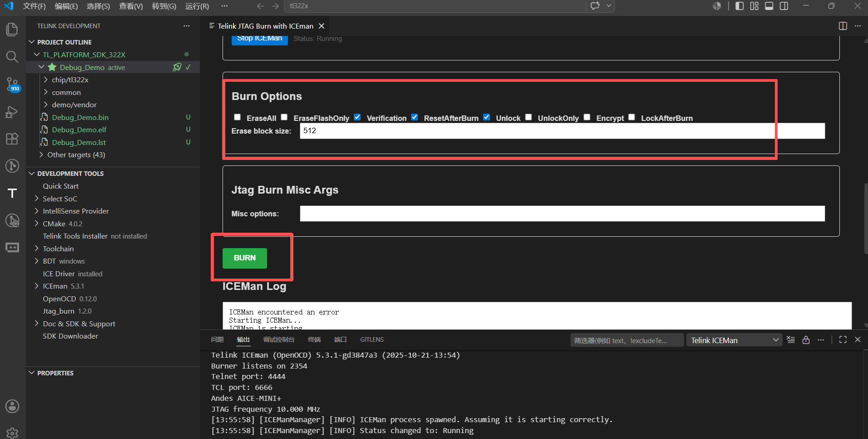
Task: Open output panel more actions menu
Action: (821, 340)
